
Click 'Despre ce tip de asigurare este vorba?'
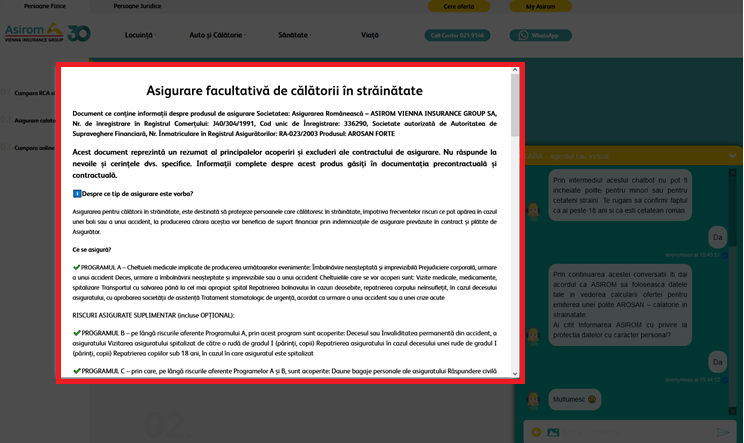[137, 194]
